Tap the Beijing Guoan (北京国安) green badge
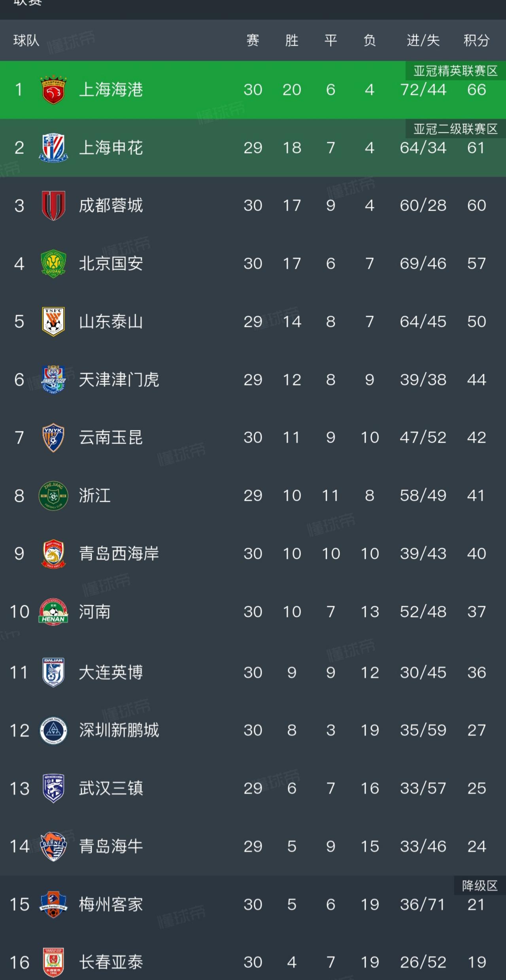 [53, 264]
